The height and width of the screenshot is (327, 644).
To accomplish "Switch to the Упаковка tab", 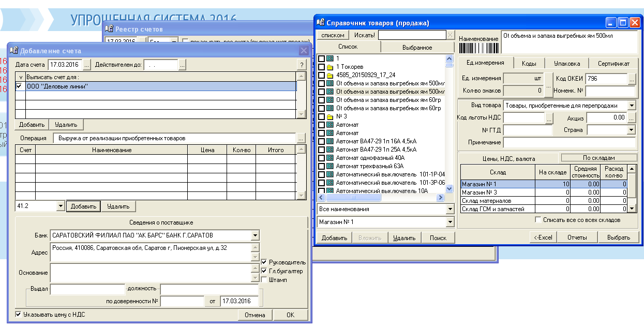I will pos(567,64).
